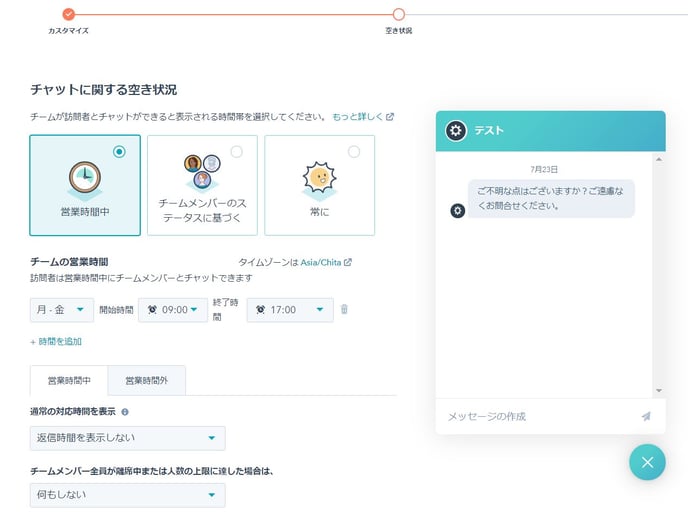Click the clock illustration on 営業時間中 card
This screenshot has width=688, height=514.
point(85,178)
